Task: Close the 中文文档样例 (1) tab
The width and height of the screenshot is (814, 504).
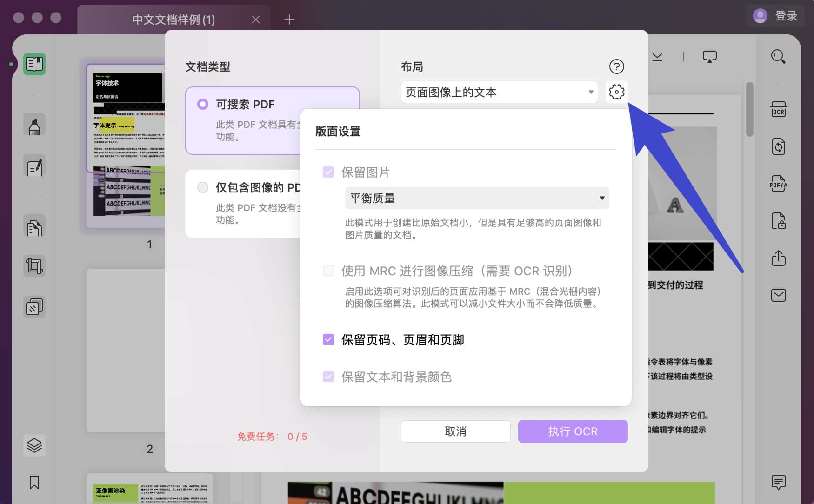Action: pos(255,20)
